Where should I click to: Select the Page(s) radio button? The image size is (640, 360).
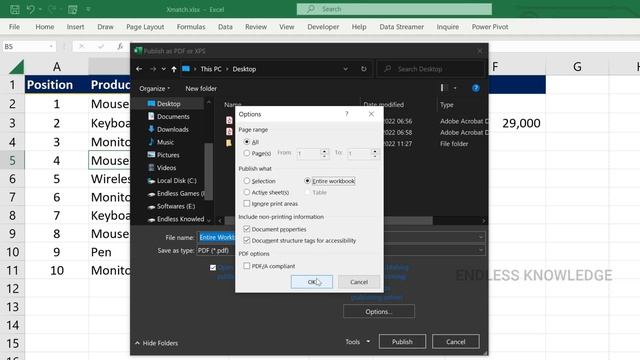[247, 153]
